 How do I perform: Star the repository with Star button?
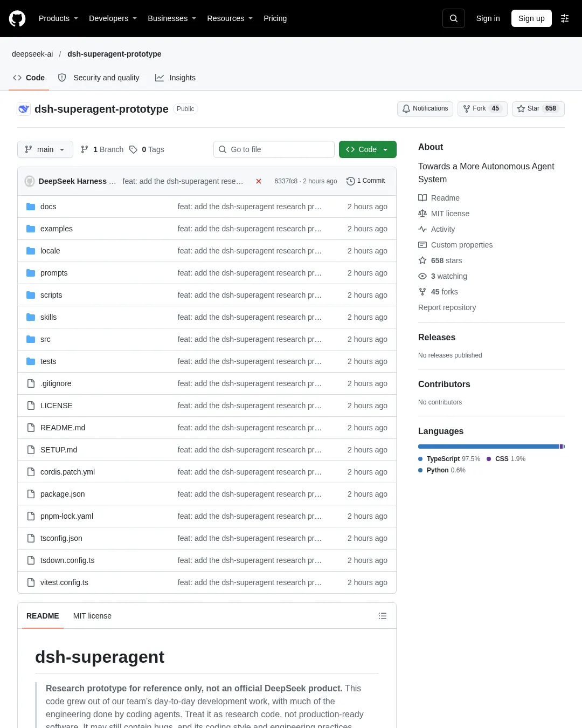pyautogui.click(x=538, y=108)
